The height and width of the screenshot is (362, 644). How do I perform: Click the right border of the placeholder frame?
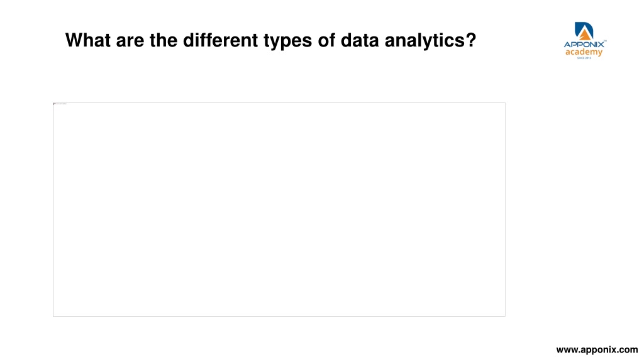click(505, 209)
